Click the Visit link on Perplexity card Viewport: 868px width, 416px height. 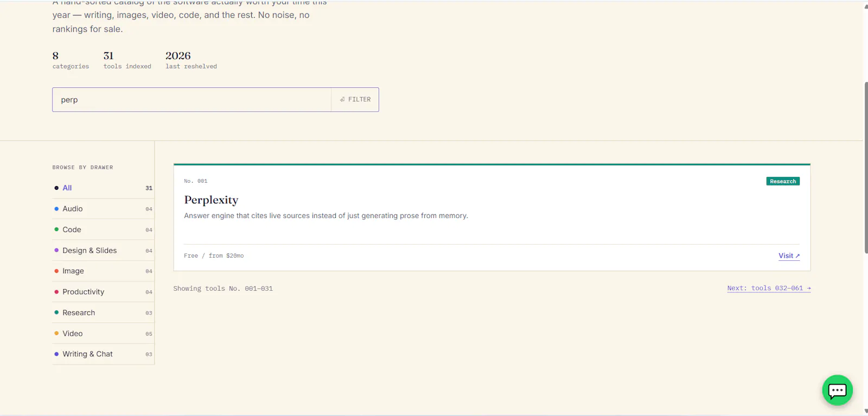click(x=789, y=256)
